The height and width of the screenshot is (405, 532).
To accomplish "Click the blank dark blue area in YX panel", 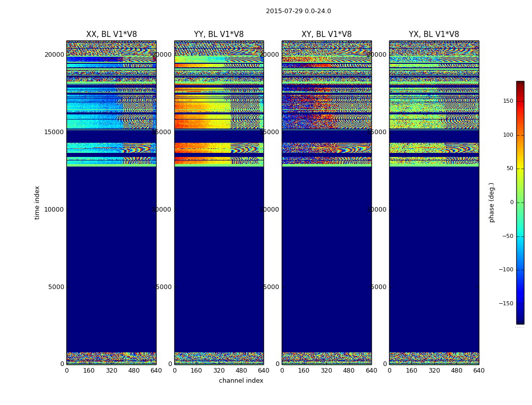I will [434, 253].
